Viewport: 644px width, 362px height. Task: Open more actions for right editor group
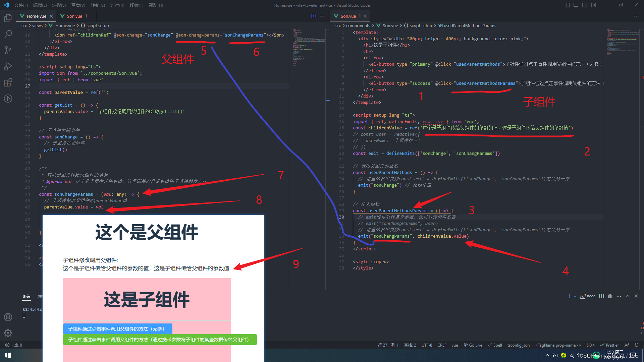tap(636, 16)
